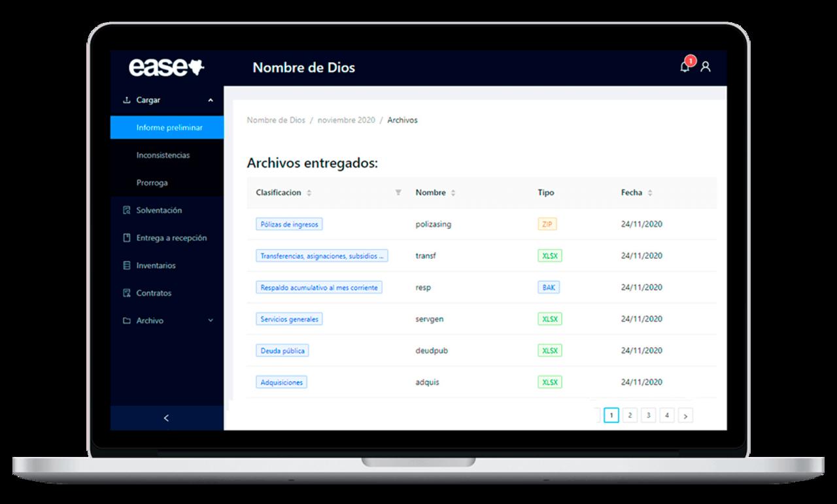The width and height of the screenshot is (837, 504).
Task: Click noviembre 2020 breadcrumb link
Action: (346, 120)
